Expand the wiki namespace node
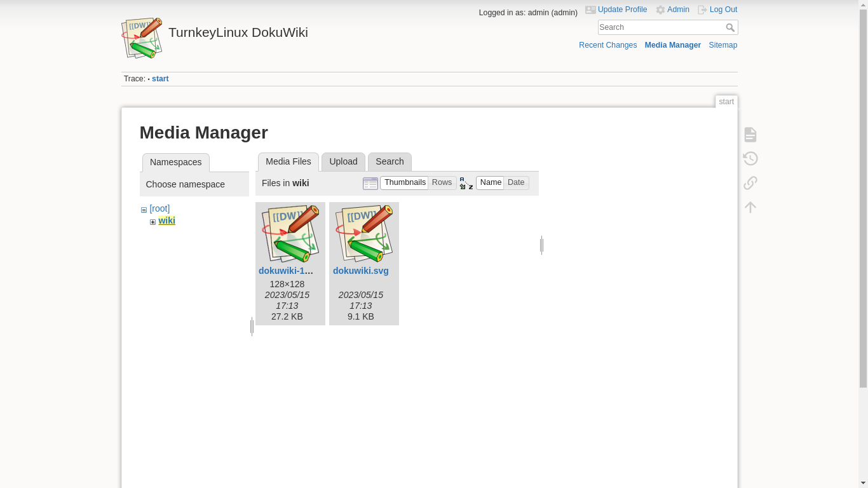This screenshot has height=488, width=868. [153, 222]
